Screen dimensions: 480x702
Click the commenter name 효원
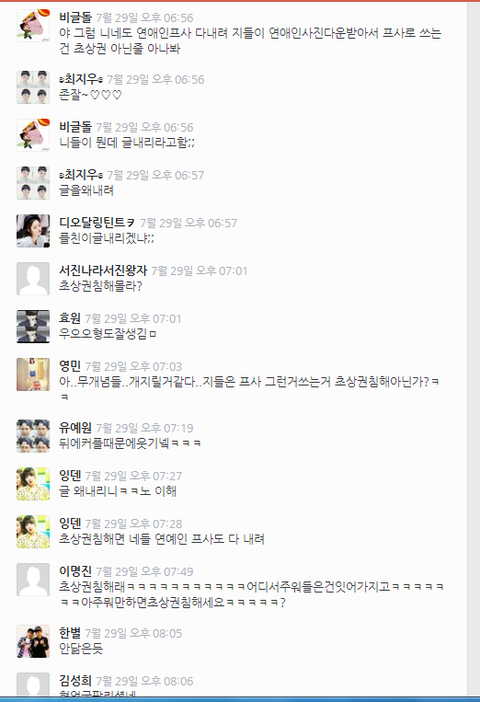(70, 318)
